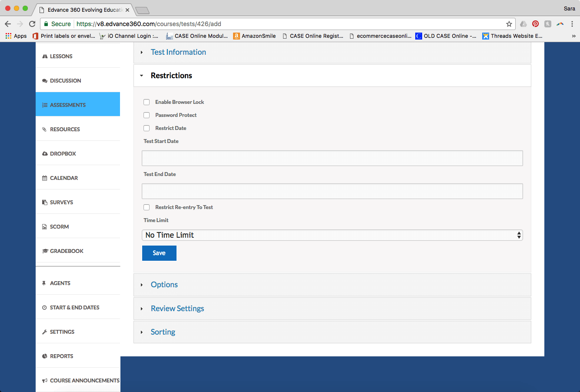Click the Reports pie chart icon
Screen dimensions: 580x392
click(45, 356)
